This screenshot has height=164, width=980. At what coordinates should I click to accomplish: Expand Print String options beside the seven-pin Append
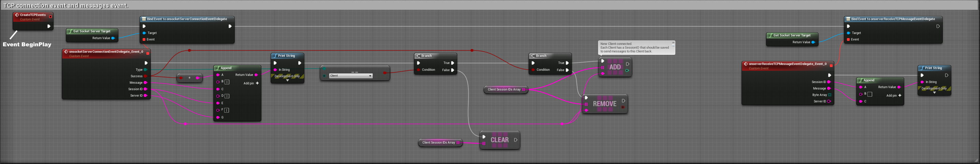pos(287,81)
